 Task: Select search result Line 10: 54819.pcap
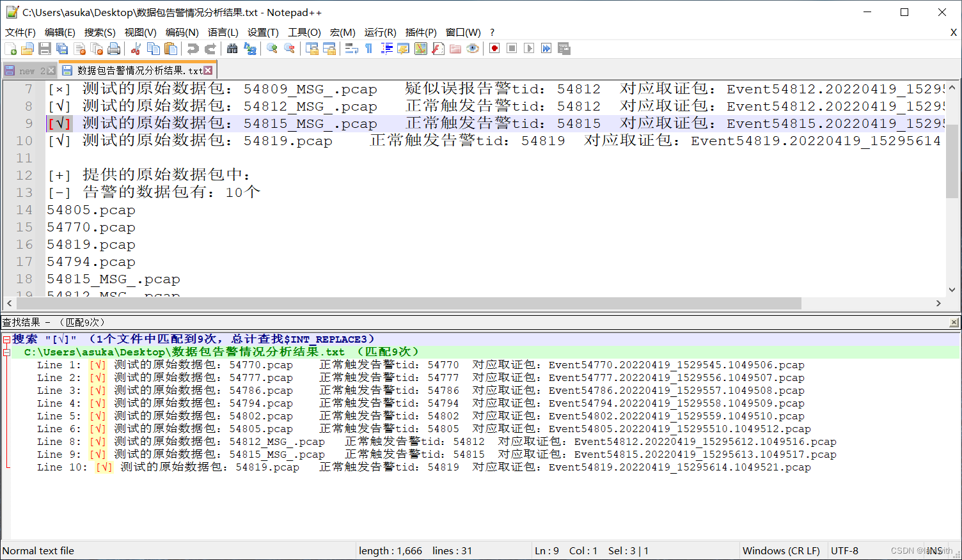[x=423, y=467]
